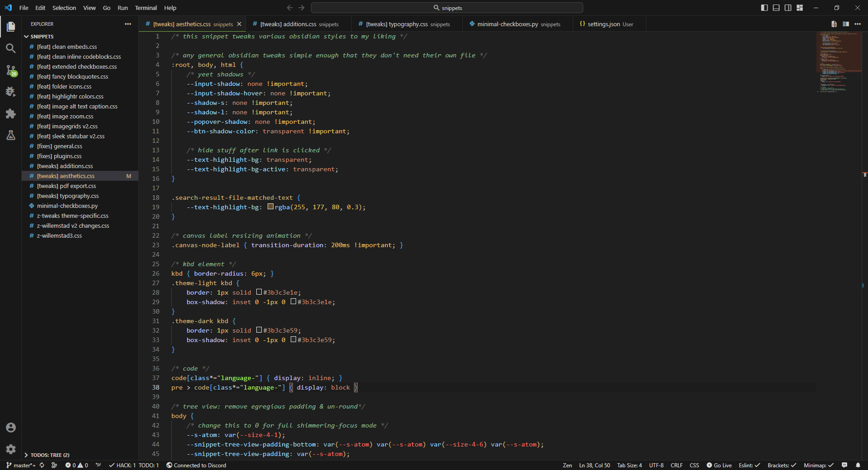Open the Selection menu
The height and width of the screenshot is (470, 868).
point(64,8)
